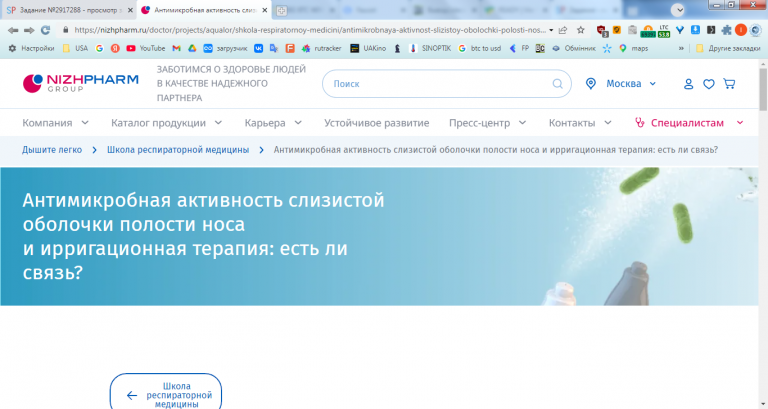Open the Google Drive bookmark icon
The width and height of the screenshot is (768, 409).
[x=192, y=48]
